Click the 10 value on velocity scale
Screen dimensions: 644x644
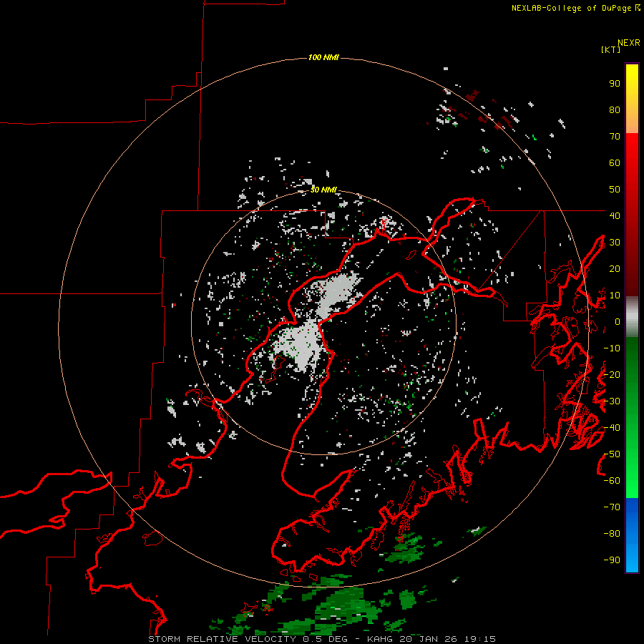(615, 296)
